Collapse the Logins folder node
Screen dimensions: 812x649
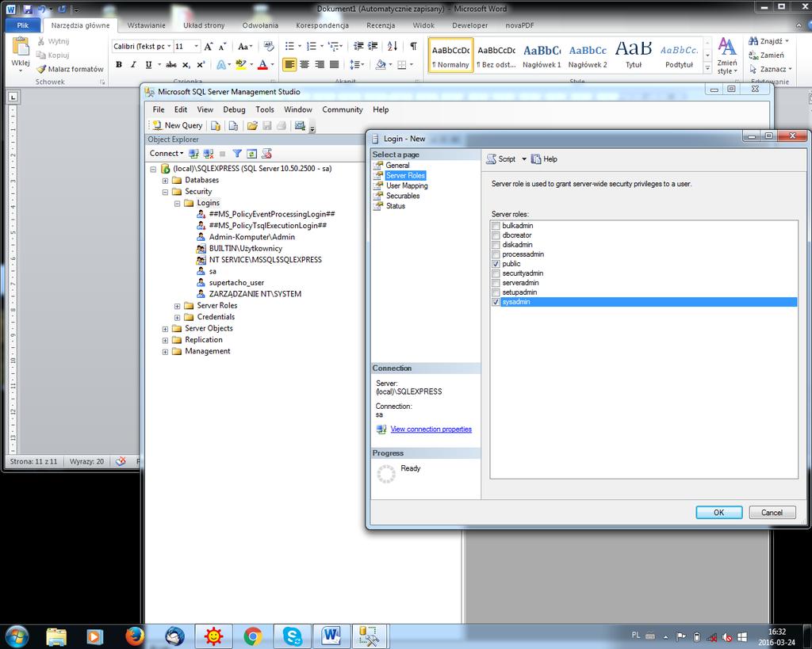[x=177, y=204]
